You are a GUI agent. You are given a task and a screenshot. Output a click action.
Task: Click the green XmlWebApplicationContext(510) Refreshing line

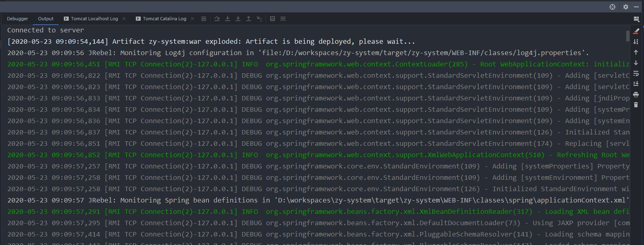(x=318, y=155)
